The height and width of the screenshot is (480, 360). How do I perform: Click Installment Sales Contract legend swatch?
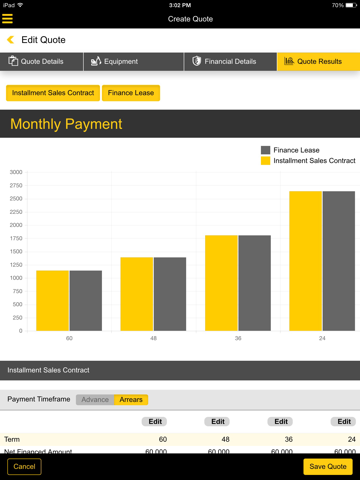coord(265,161)
